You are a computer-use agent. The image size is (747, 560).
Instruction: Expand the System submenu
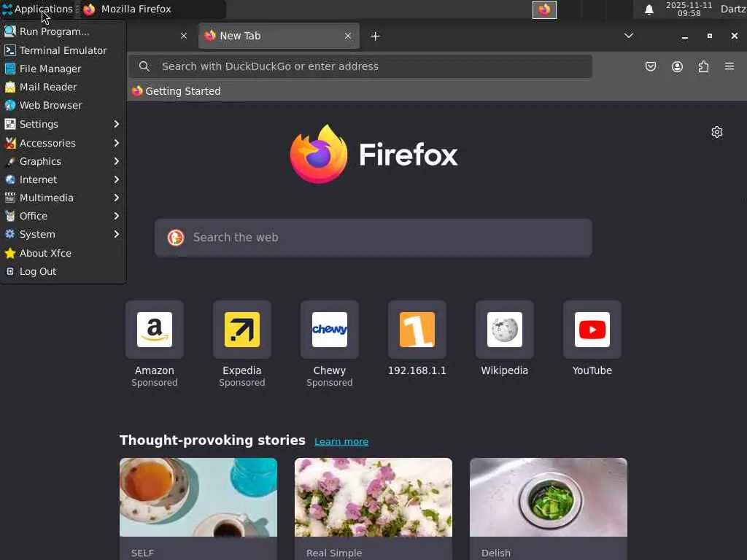[x=63, y=234]
